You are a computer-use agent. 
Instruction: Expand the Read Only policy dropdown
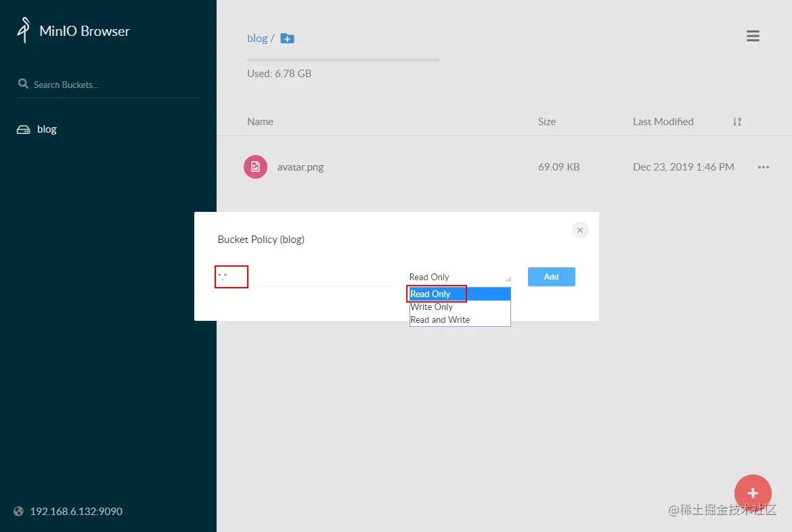click(460, 277)
